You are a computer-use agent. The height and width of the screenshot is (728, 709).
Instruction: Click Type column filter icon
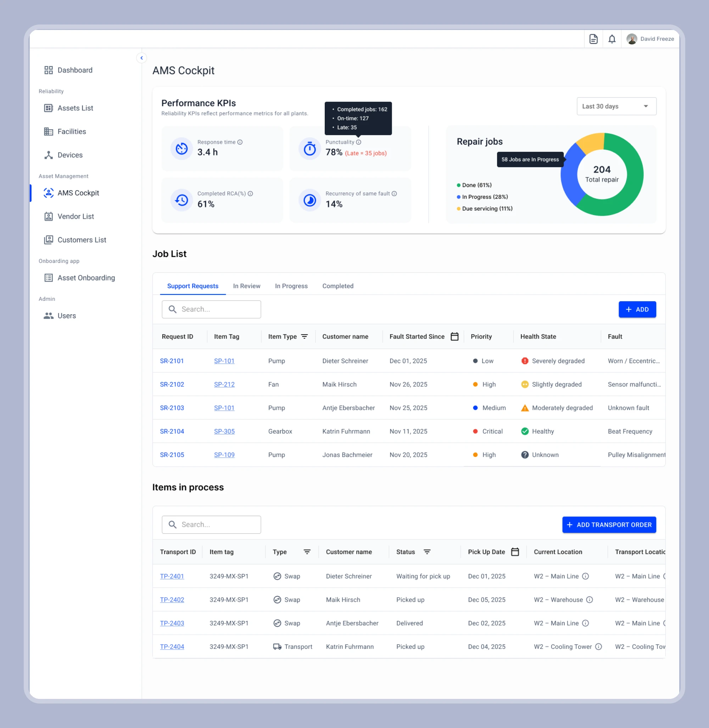pyautogui.click(x=307, y=552)
